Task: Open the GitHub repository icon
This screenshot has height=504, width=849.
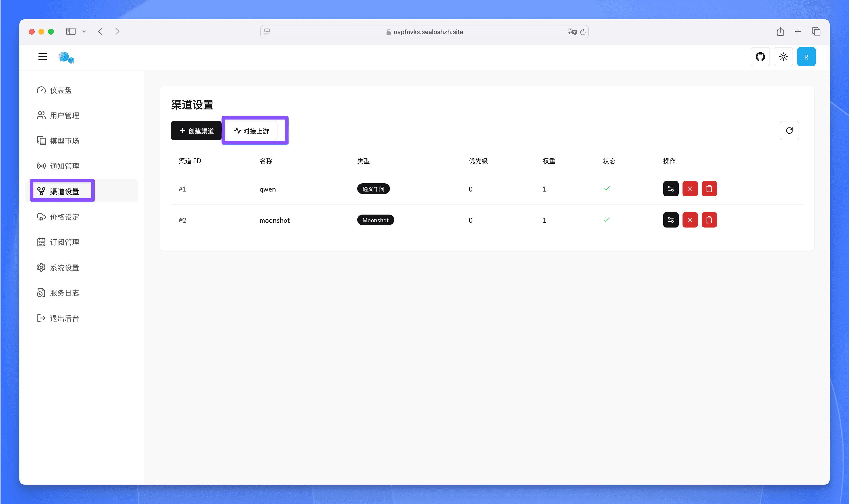Action: click(x=760, y=56)
